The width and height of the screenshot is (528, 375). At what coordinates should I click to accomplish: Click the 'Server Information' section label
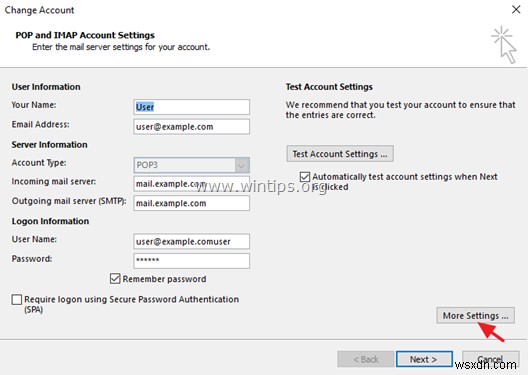click(50, 145)
